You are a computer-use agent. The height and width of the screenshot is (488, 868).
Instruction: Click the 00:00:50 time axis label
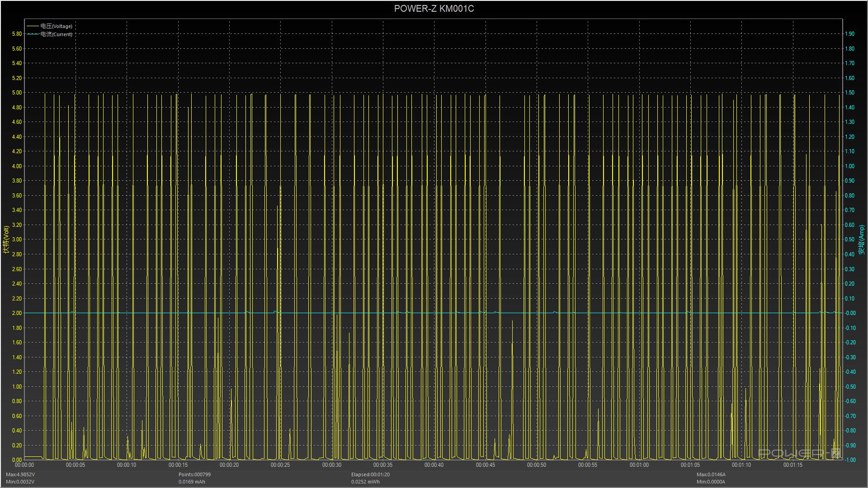click(x=537, y=465)
